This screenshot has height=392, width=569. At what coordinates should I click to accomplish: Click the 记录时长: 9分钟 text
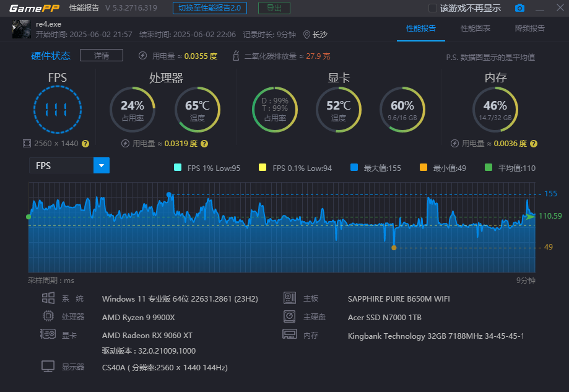point(269,35)
